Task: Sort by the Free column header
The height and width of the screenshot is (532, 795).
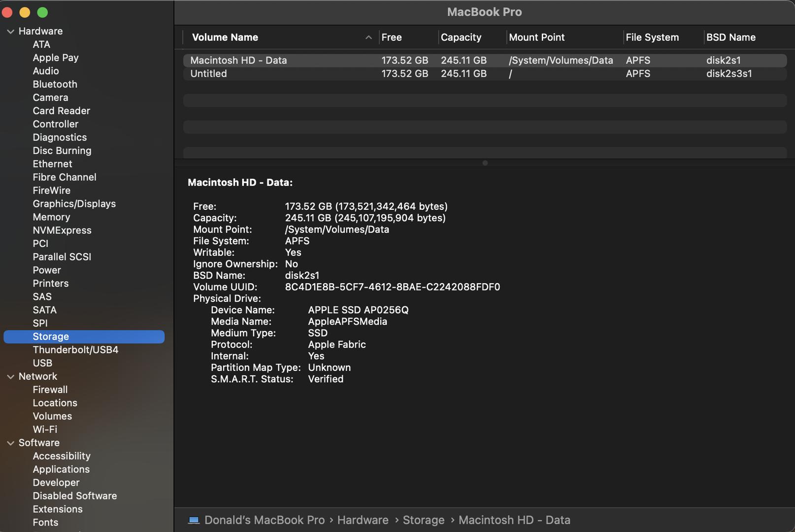Action: pyautogui.click(x=392, y=37)
